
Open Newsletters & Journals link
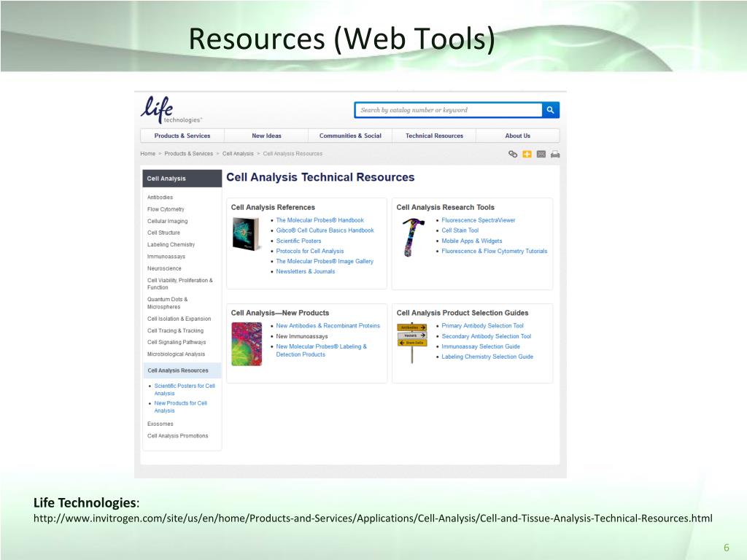coord(306,271)
